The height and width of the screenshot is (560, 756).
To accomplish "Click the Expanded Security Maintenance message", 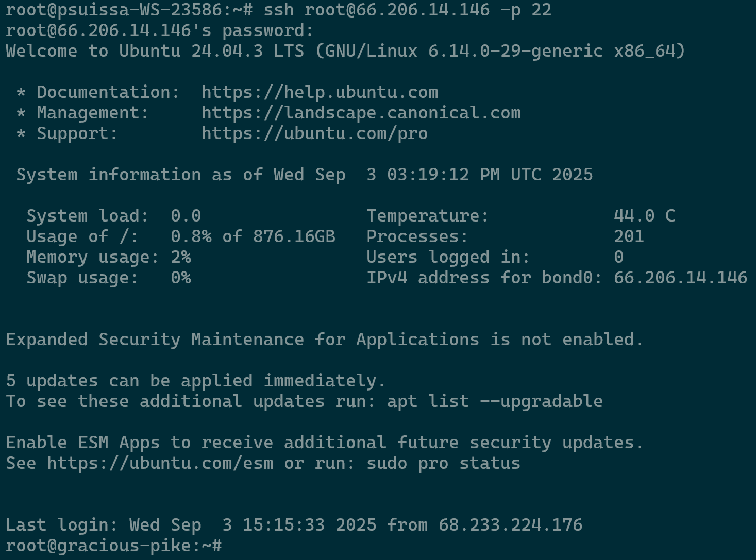I will pyautogui.click(x=325, y=340).
